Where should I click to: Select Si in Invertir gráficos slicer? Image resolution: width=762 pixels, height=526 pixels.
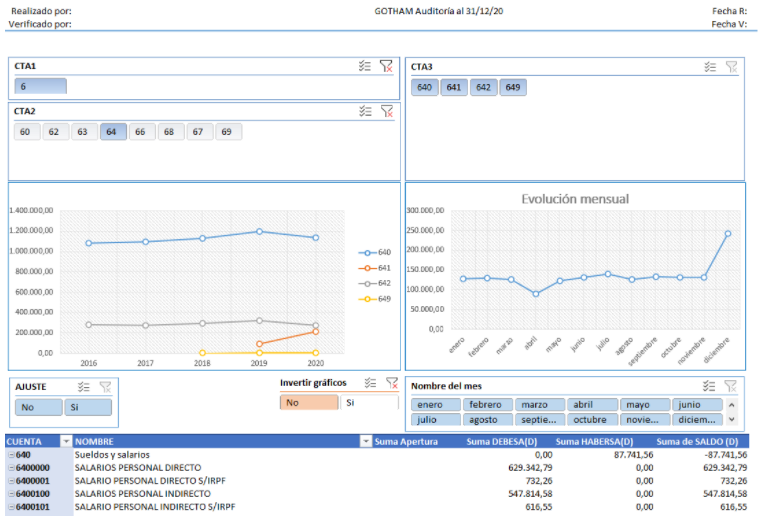pyautogui.click(x=369, y=403)
